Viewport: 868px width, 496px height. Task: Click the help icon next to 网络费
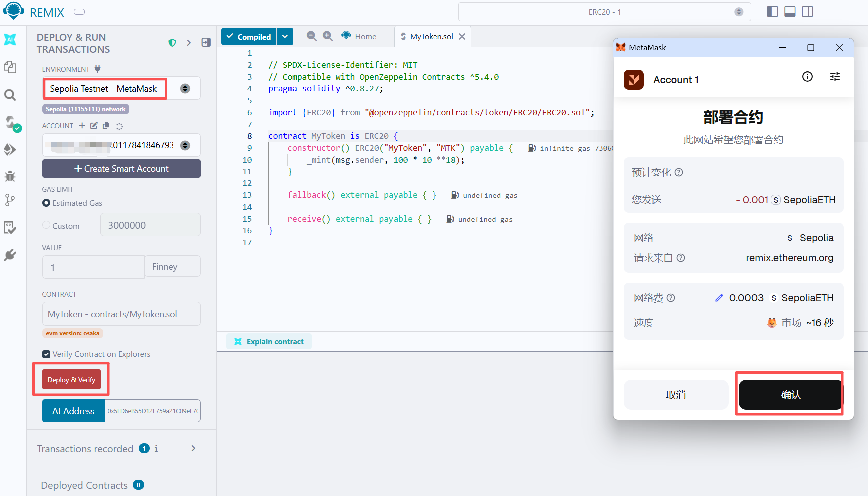(671, 298)
